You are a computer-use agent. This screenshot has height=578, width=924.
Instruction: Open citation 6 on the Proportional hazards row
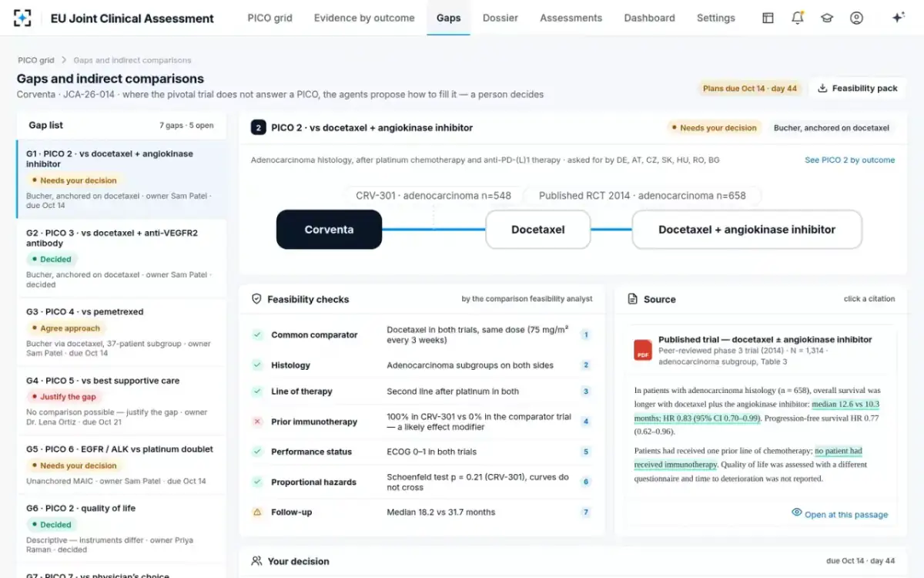(x=585, y=482)
